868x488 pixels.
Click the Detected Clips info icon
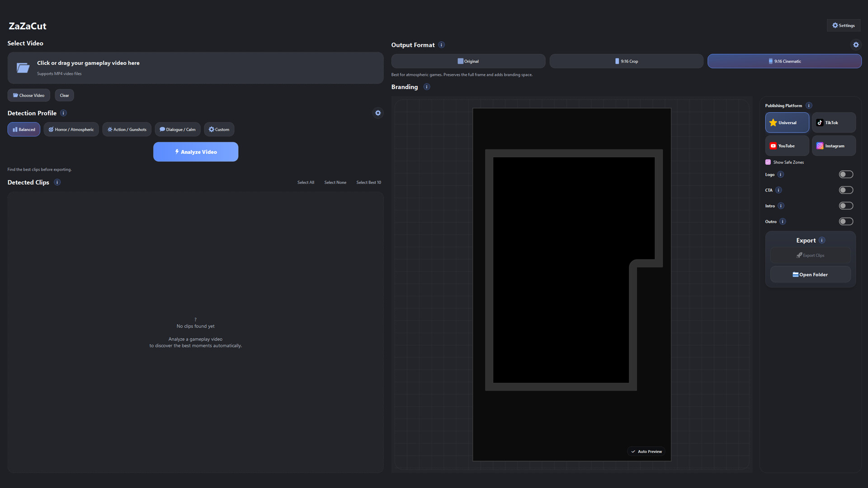tap(57, 182)
